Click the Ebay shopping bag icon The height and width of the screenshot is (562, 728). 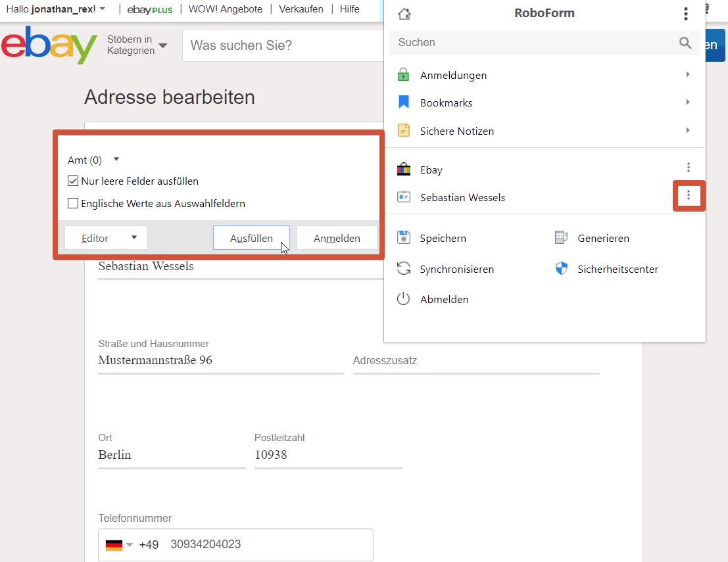(404, 170)
